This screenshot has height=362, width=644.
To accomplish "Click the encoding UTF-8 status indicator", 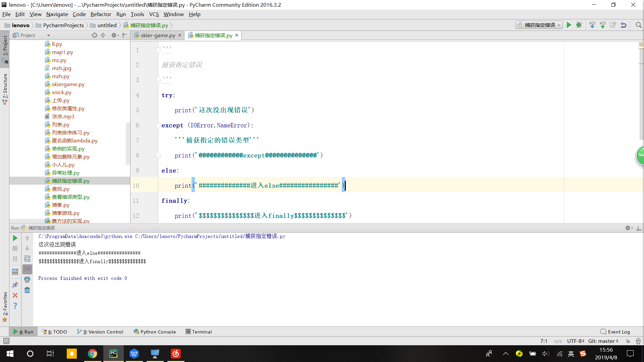I will click(x=575, y=340).
